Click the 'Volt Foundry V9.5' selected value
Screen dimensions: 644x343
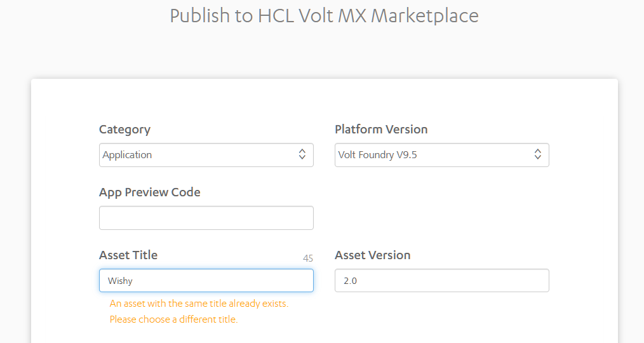[377, 155]
